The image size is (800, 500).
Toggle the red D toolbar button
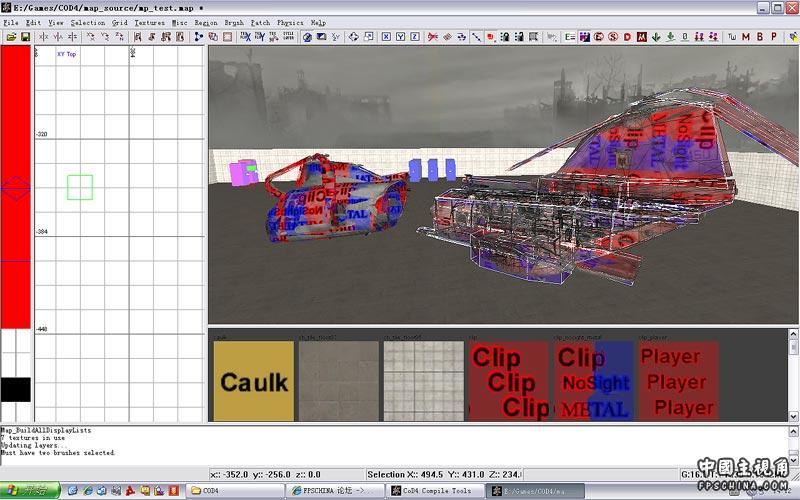(x=628, y=37)
